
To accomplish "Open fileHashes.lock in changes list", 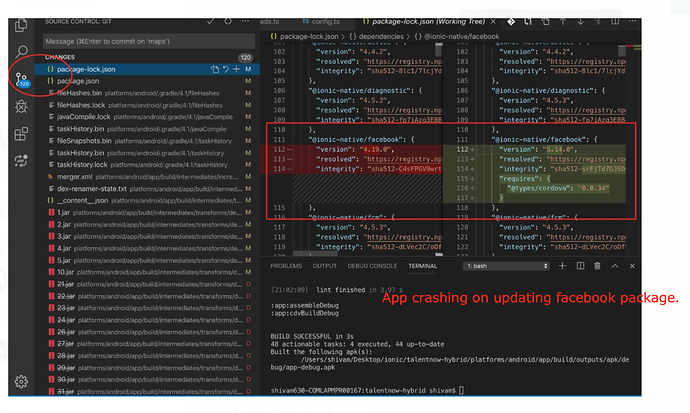I will tap(147, 105).
